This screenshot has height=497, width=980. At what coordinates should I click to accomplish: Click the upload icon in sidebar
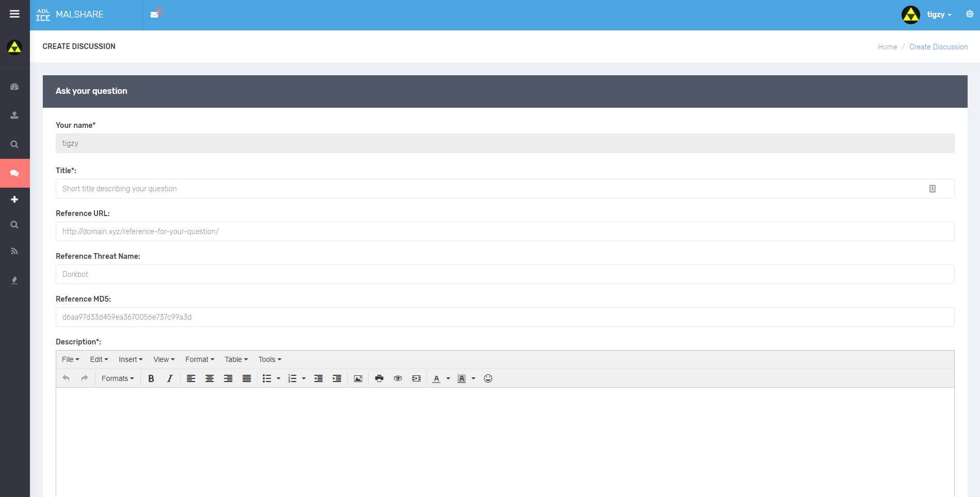pyautogui.click(x=14, y=115)
